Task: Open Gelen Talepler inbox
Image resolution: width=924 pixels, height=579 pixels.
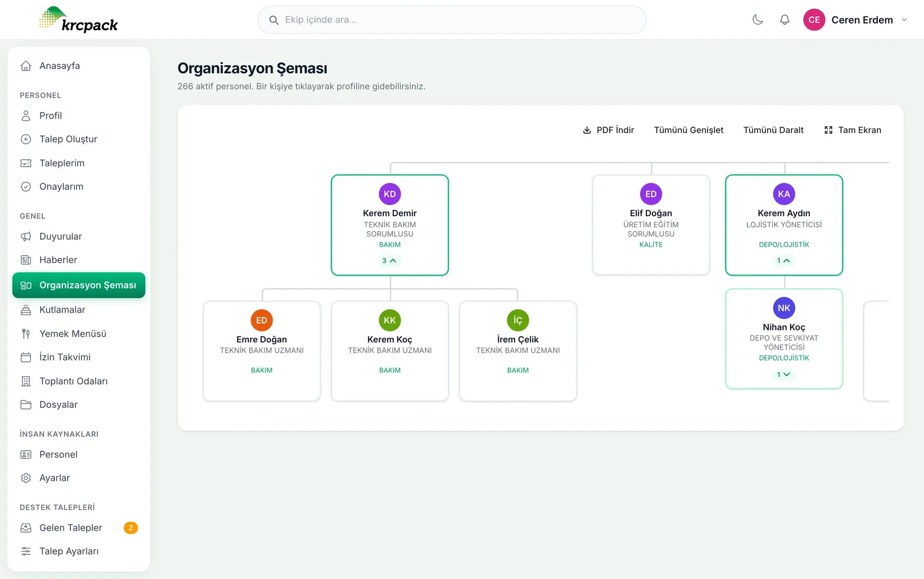Action: (79, 528)
